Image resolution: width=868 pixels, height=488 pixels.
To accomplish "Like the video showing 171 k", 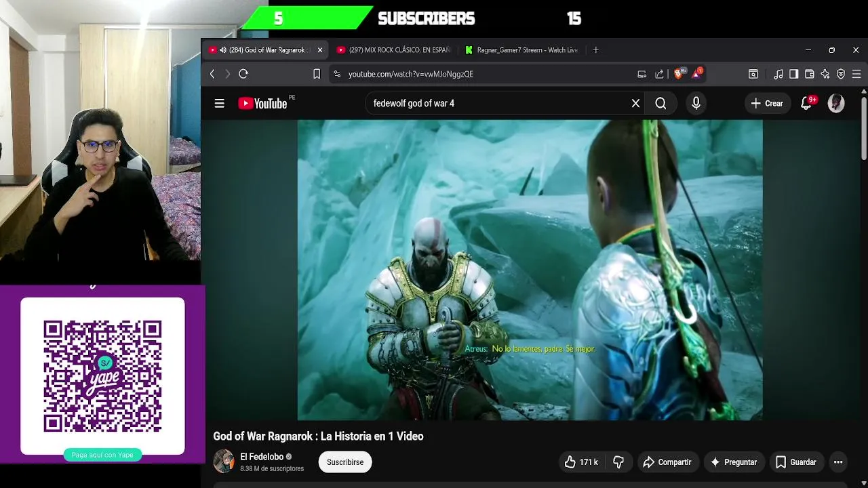I will [x=581, y=462].
